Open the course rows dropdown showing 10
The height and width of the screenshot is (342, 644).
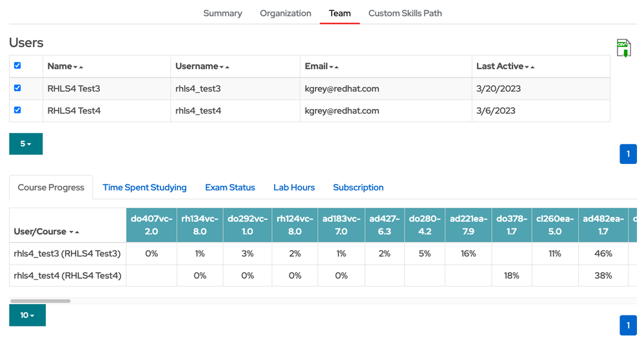point(27,315)
